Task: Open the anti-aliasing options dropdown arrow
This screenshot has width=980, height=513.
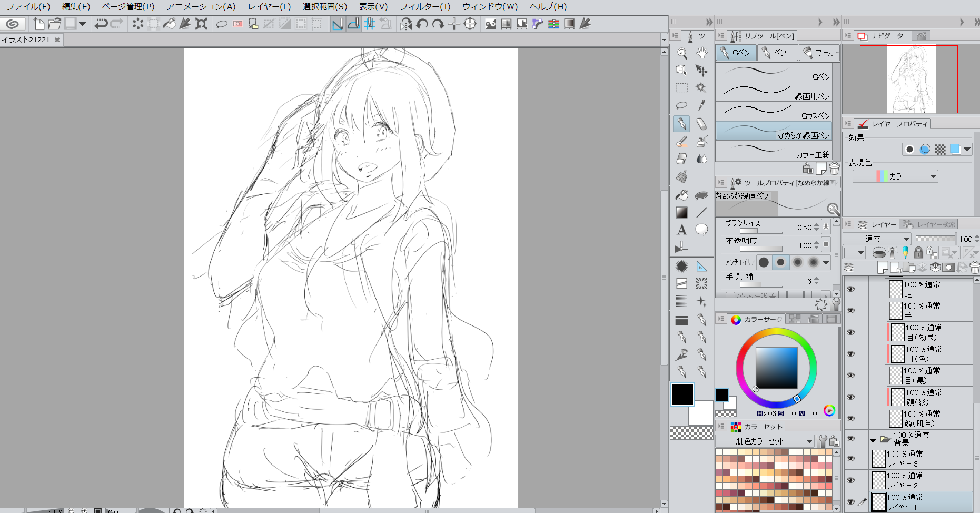Action: click(x=826, y=262)
